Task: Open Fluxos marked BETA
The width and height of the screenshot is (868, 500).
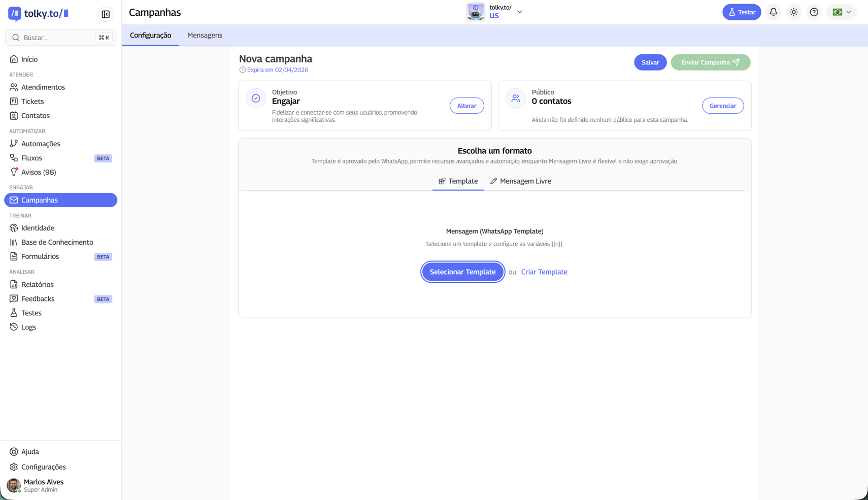Action: pyautogui.click(x=32, y=158)
